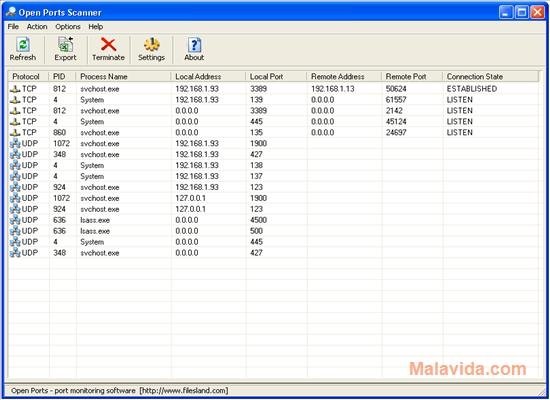
Task: Open the Action menu
Action: [37, 27]
